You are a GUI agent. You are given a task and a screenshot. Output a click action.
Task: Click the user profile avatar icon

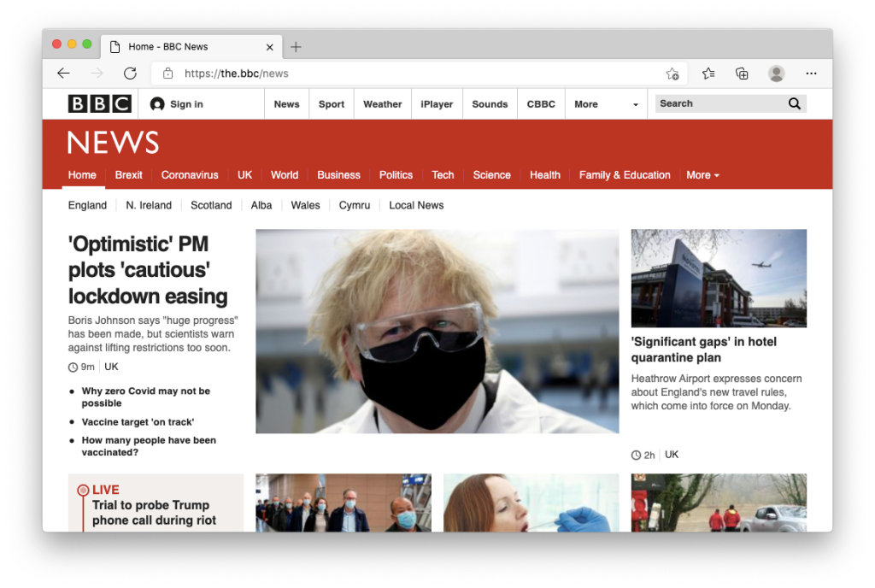776,73
